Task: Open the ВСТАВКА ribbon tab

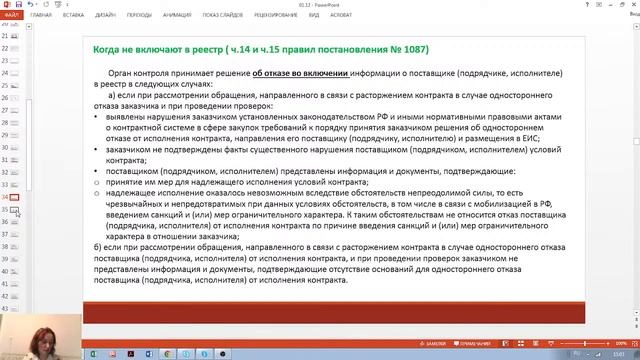Action: click(73, 15)
